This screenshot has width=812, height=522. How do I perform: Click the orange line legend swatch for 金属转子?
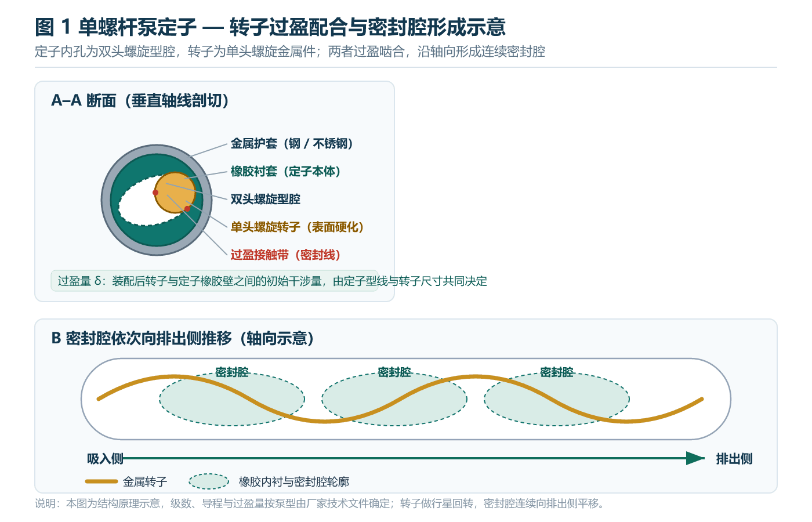tap(101, 481)
